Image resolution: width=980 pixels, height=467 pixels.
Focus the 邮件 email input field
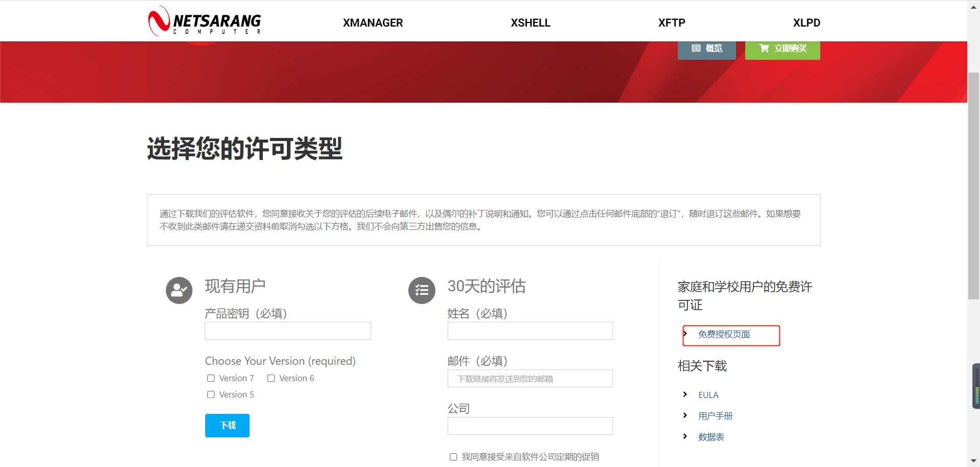[x=530, y=379]
